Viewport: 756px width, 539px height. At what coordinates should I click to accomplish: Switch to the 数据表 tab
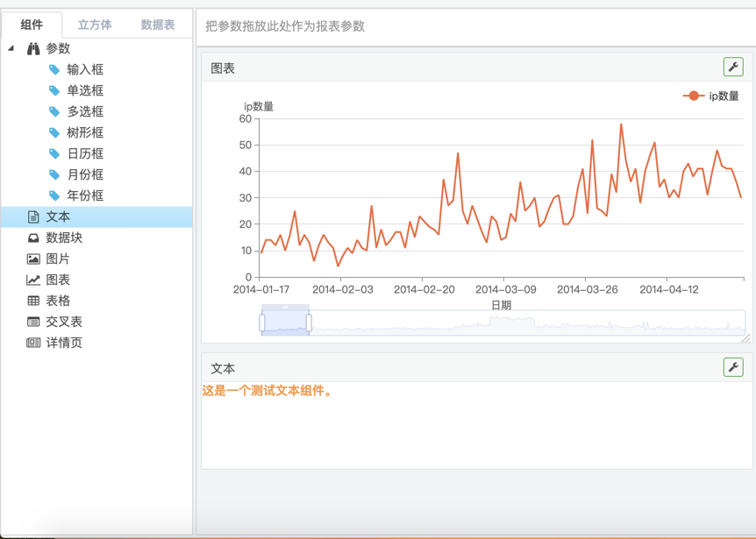tap(158, 25)
